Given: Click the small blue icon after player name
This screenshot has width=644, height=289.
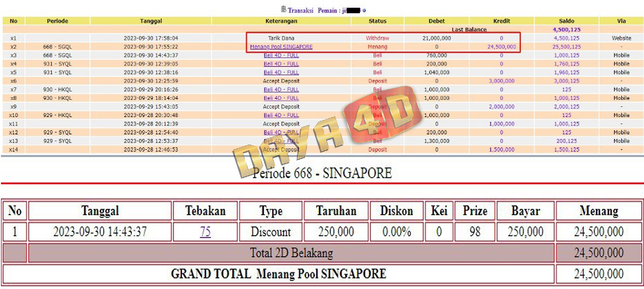Looking at the screenshot, I should [364, 10].
